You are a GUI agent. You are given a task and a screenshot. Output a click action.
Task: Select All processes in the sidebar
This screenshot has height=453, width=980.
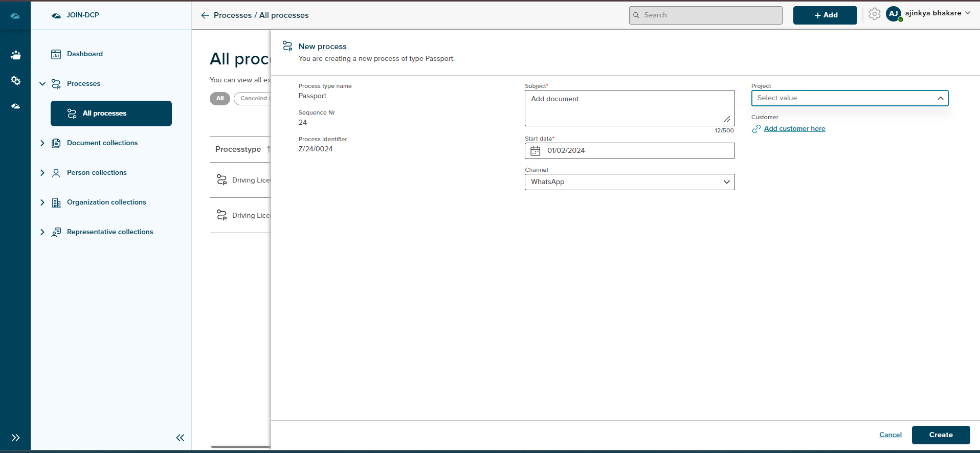pos(111,114)
